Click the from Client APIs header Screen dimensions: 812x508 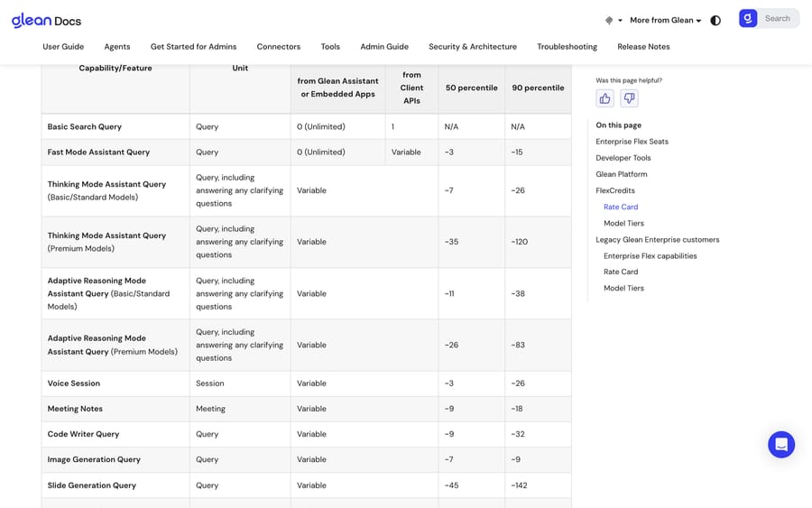coord(411,88)
